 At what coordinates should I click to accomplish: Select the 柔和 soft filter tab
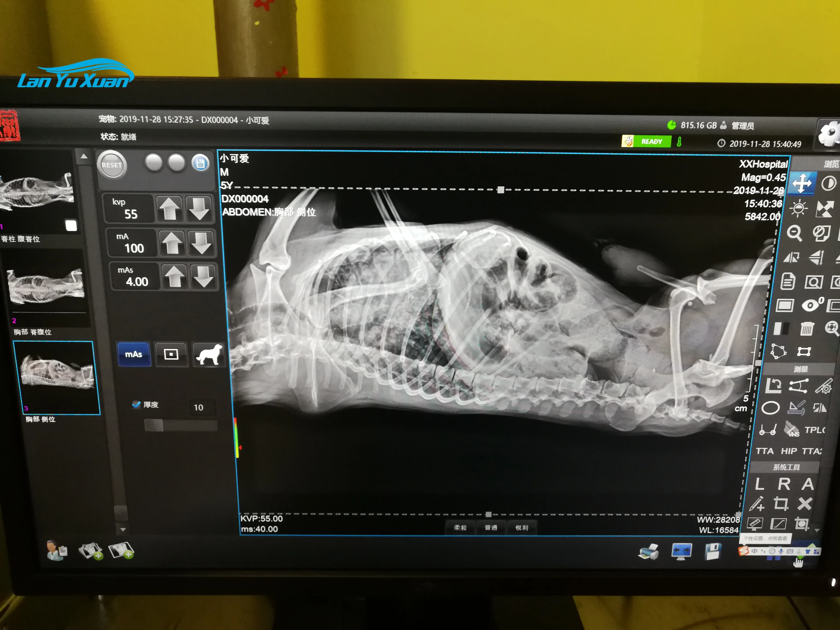(x=460, y=528)
